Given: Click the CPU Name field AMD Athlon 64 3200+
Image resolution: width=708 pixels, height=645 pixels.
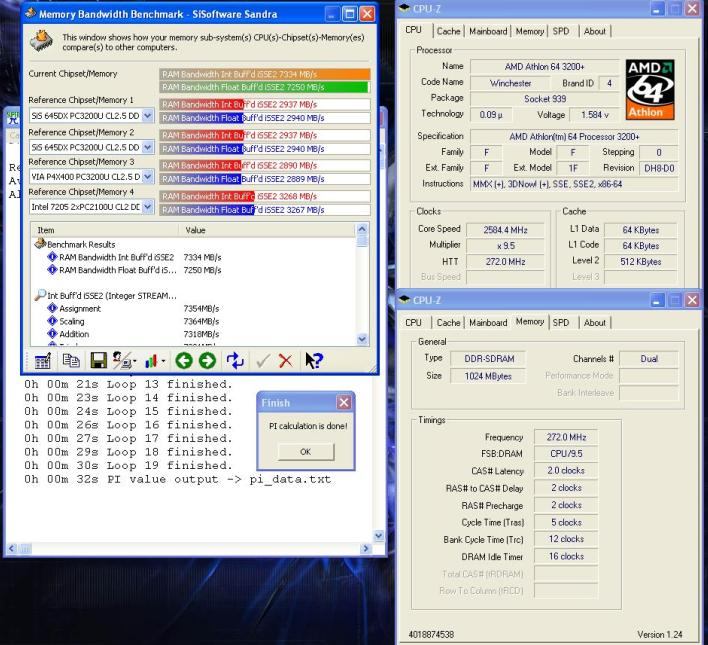Looking at the screenshot, I should click(544, 67).
